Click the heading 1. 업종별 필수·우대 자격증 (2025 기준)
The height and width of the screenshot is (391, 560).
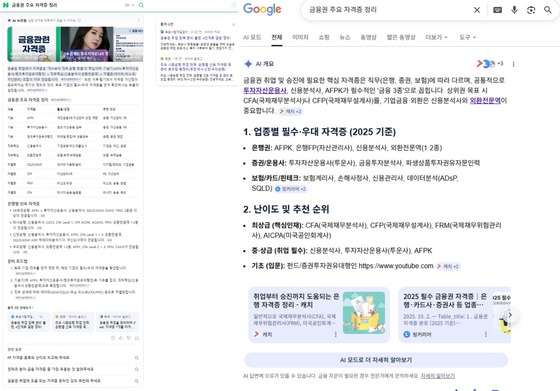tap(319, 132)
